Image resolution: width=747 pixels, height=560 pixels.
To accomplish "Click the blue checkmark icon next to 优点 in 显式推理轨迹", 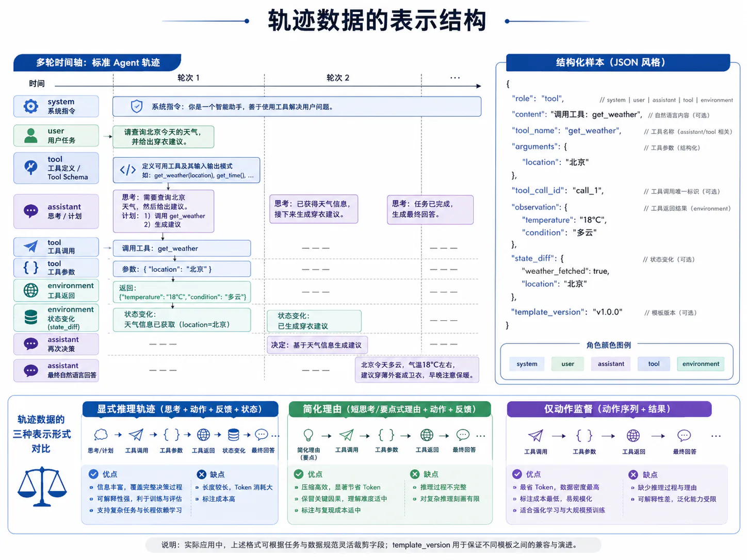I will [93, 474].
